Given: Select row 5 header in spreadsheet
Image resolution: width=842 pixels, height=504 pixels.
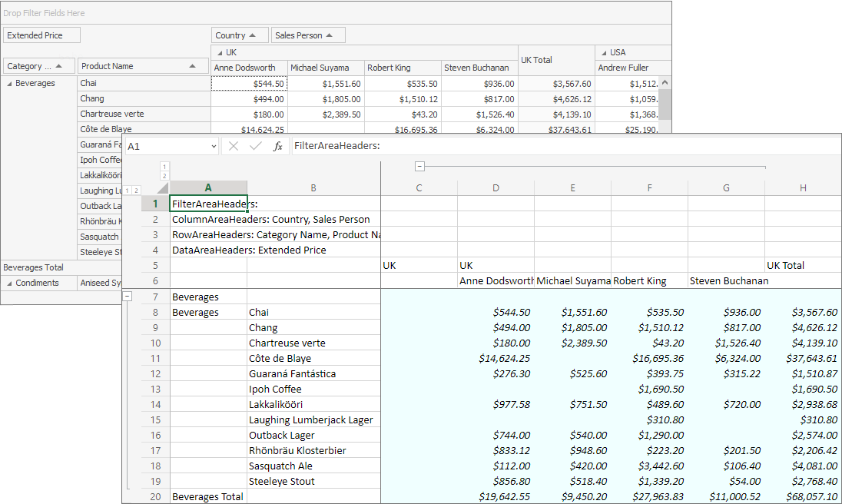Looking at the screenshot, I should tap(155, 266).
